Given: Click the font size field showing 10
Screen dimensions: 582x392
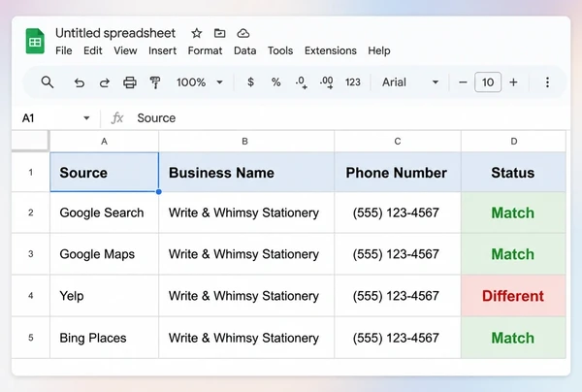Looking at the screenshot, I should click(x=488, y=82).
